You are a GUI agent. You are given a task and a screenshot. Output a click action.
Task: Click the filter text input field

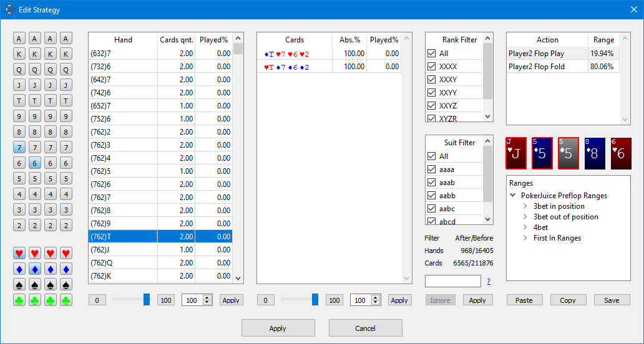coord(452,281)
